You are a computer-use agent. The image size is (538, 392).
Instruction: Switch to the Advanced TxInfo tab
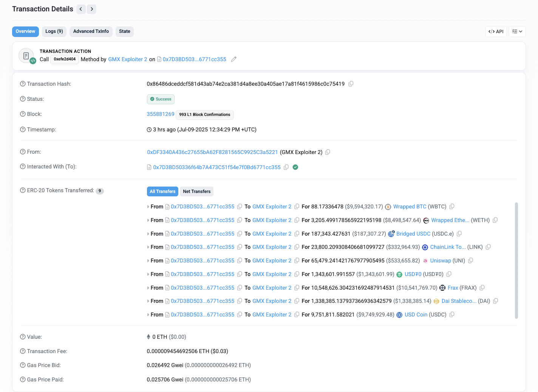91,31
